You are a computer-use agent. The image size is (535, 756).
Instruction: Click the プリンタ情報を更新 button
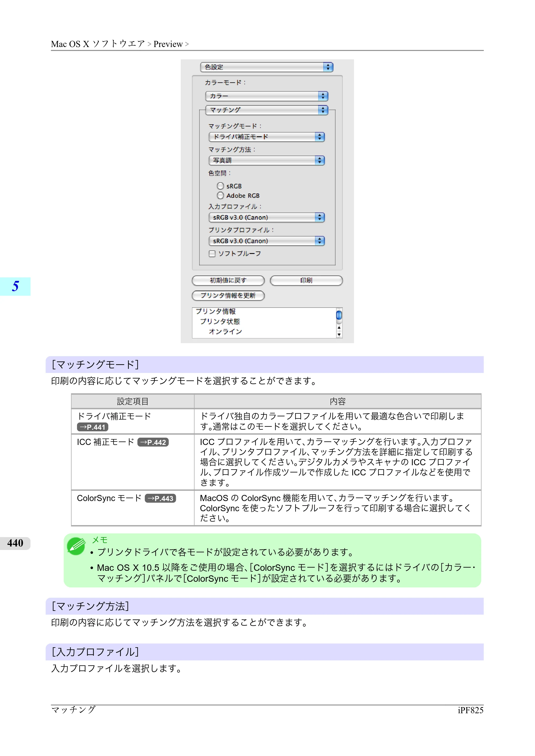228,296
